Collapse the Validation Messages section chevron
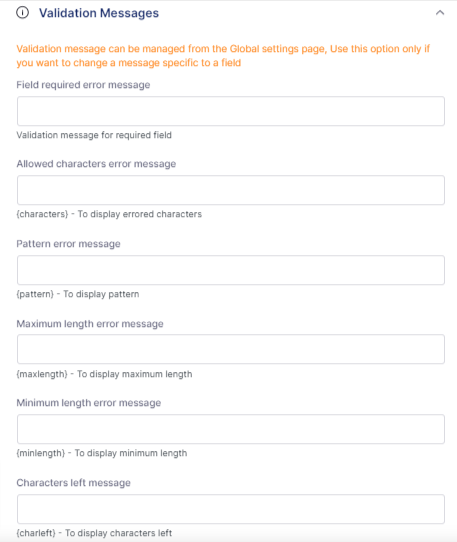 click(440, 13)
